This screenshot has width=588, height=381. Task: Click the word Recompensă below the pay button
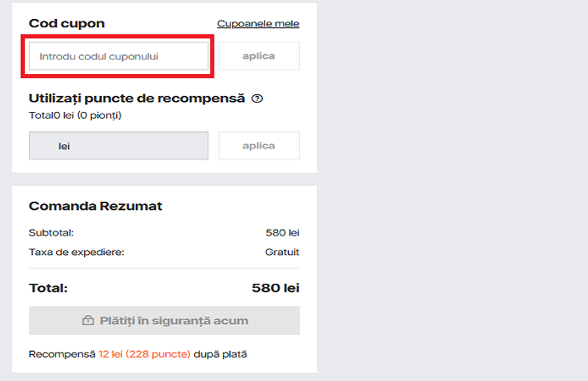point(62,354)
